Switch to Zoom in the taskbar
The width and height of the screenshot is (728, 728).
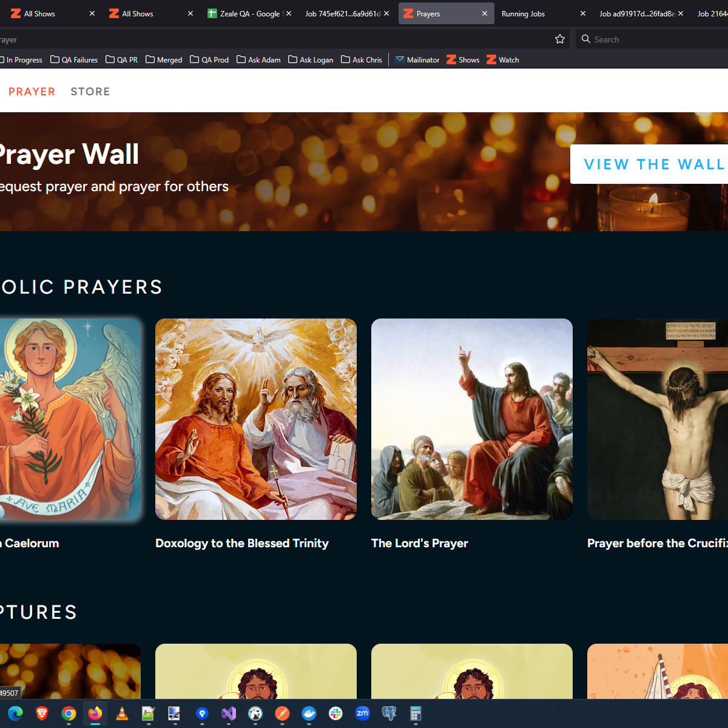point(362,713)
